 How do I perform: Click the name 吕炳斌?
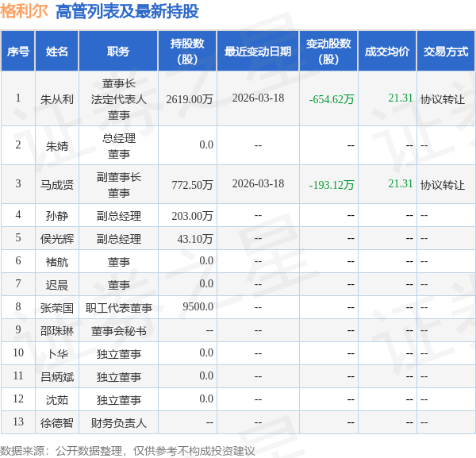[x=57, y=377]
